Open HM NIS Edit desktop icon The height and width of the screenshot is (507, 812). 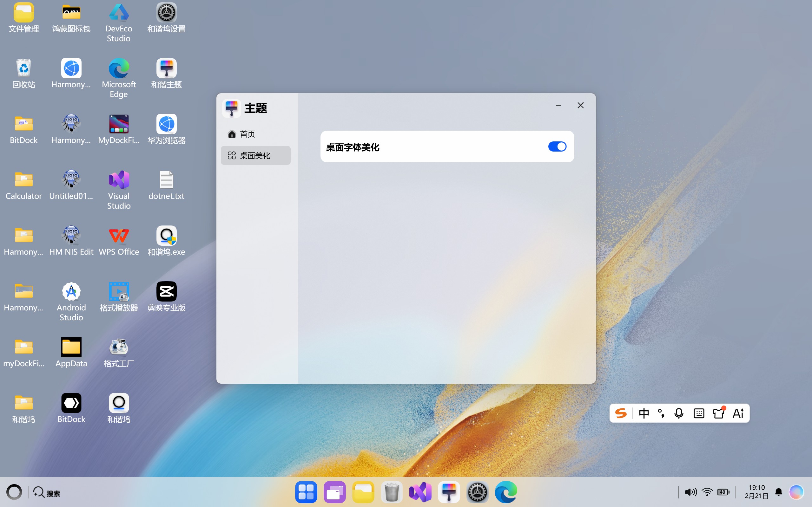71,241
